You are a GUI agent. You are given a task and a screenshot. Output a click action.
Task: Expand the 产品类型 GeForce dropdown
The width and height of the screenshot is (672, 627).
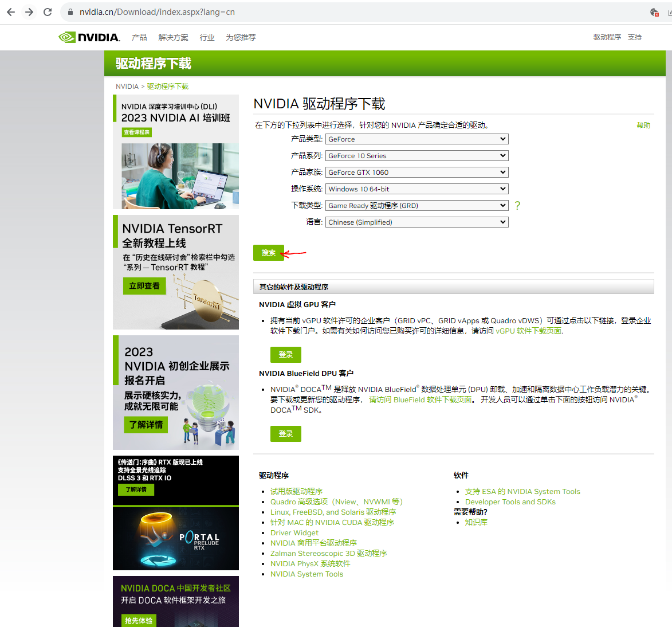[417, 139]
